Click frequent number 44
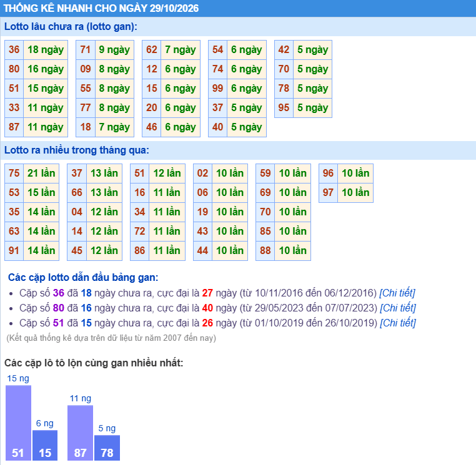Screen dimensions: 476x465 tap(203, 251)
